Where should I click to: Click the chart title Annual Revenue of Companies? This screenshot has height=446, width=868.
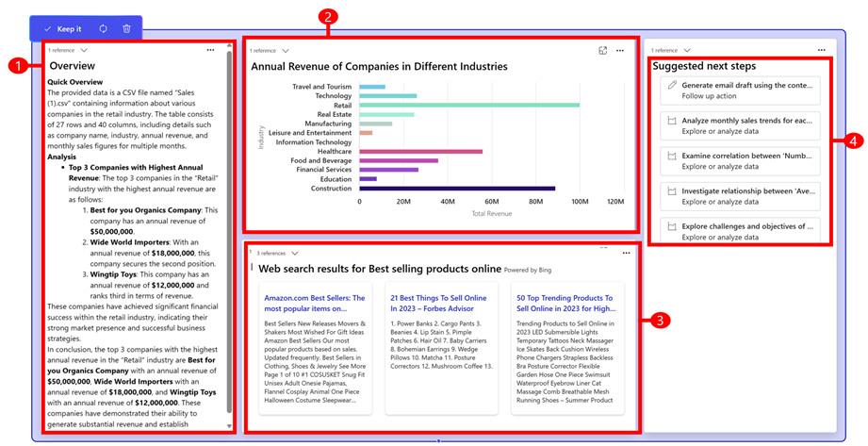tap(379, 67)
